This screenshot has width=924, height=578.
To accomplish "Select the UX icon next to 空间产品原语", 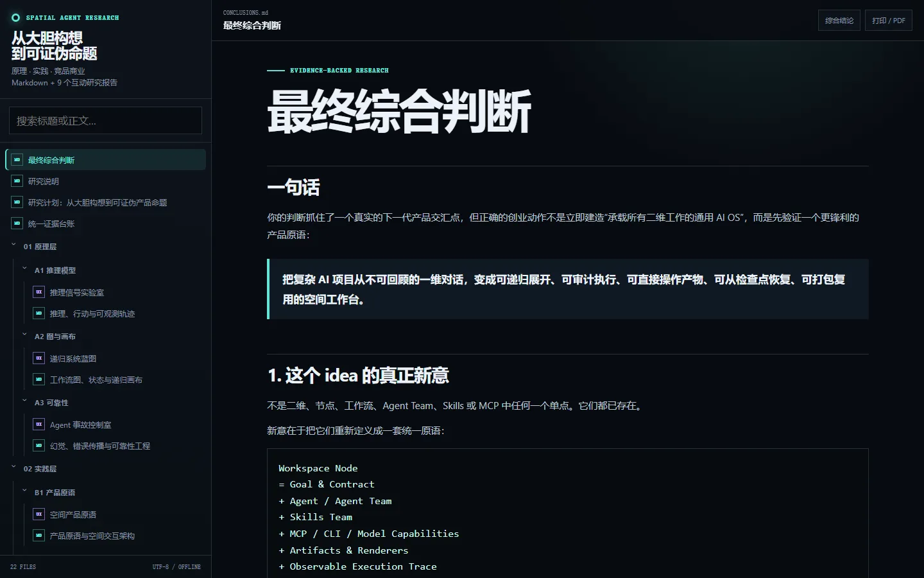I will [39, 514].
